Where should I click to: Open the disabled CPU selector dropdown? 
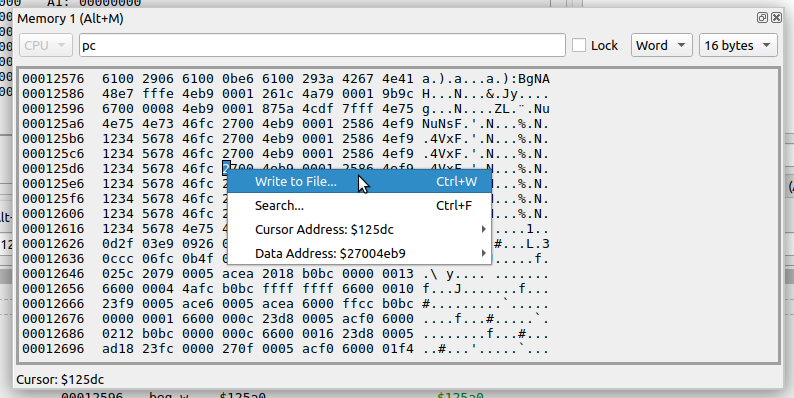(x=46, y=45)
